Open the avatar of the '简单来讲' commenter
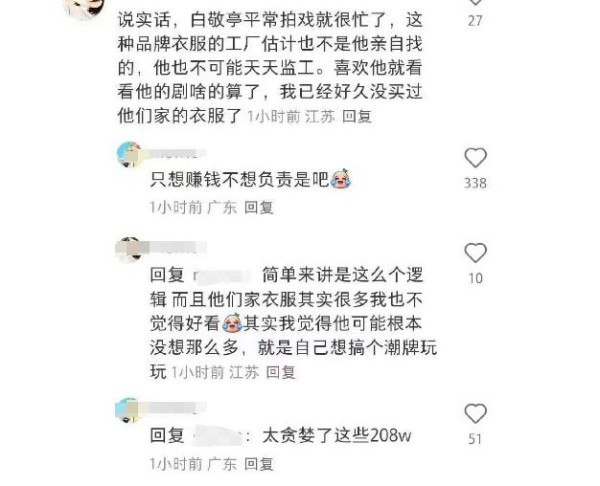Viewport: 600px width, 486px height. [x=129, y=250]
